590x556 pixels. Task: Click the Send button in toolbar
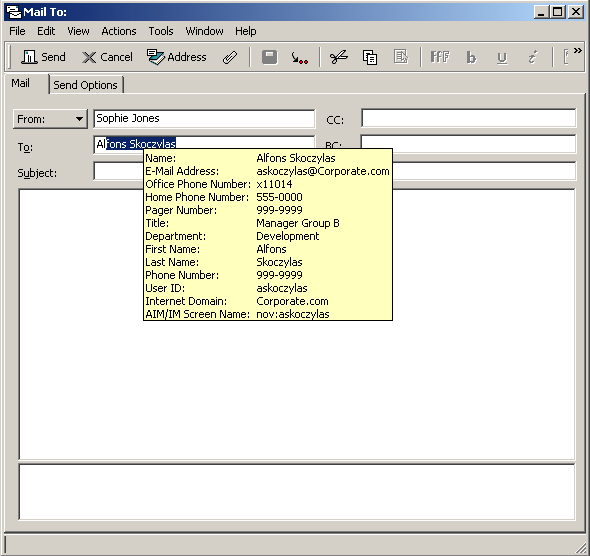pos(43,57)
